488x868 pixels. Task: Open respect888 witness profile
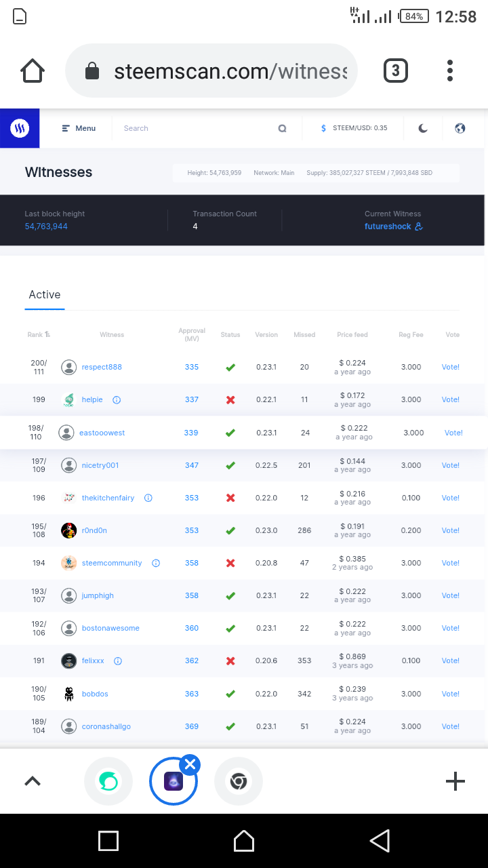click(x=102, y=368)
